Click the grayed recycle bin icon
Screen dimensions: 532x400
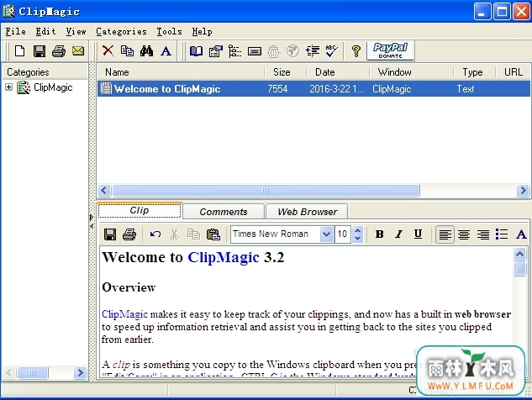[274, 51]
